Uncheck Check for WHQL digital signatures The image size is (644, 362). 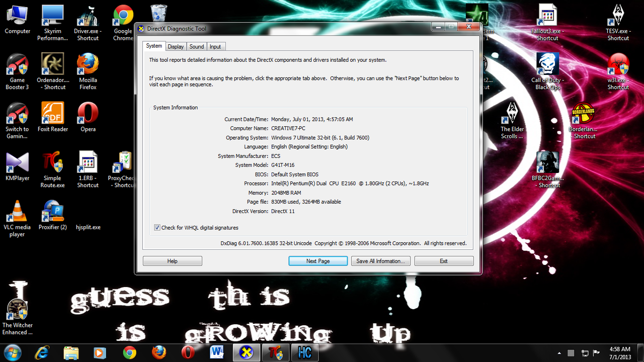pyautogui.click(x=157, y=228)
